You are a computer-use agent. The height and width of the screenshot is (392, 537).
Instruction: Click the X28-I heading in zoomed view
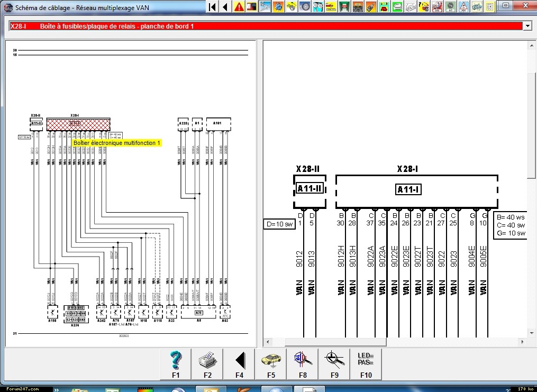point(407,169)
